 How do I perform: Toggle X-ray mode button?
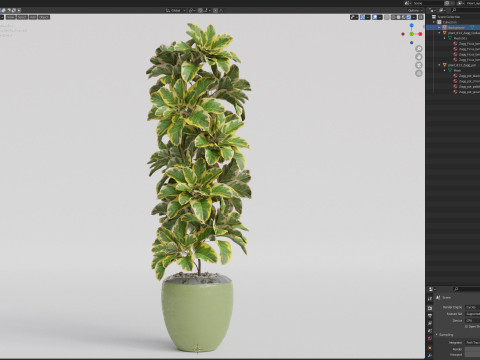coord(387,17)
